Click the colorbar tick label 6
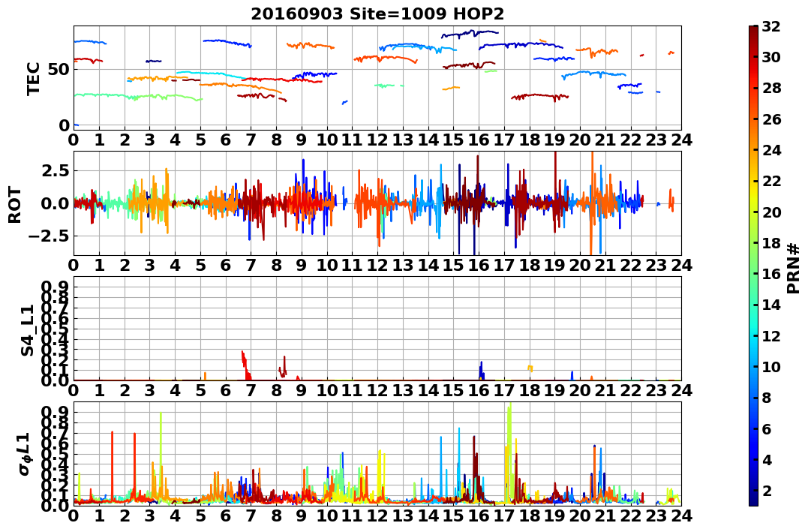Viewport: 808px width, 532px height. click(767, 428)
